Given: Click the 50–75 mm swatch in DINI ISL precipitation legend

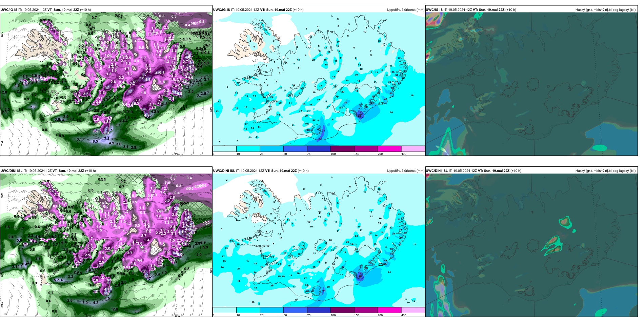Looking at the screenshot, I should [x=295, y=310].
